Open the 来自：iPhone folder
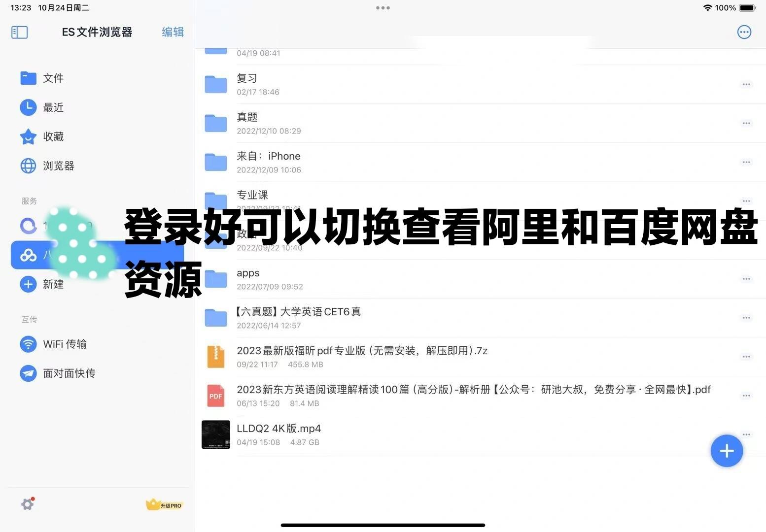The width and height of the screenshot is (766, 532). click(481, 162)
